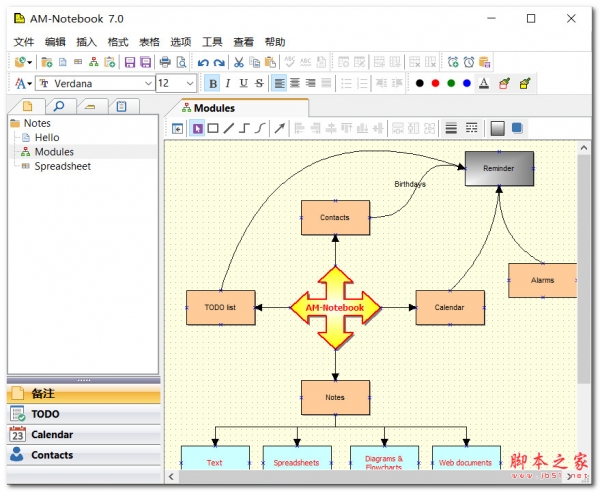Undo the last action

tap(203, 62)
